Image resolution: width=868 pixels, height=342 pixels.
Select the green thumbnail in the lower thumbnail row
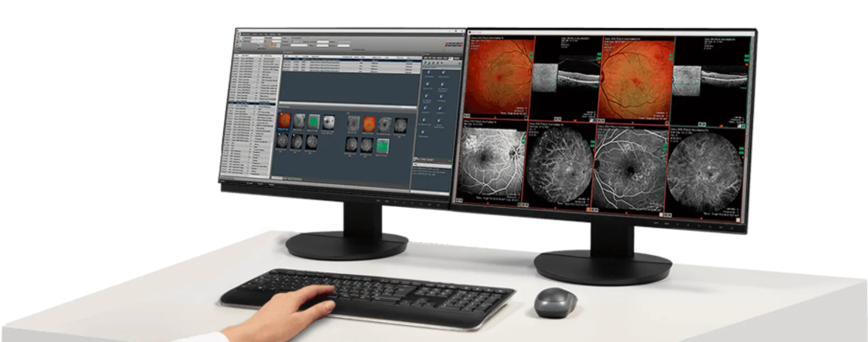[x=383, y=146]
